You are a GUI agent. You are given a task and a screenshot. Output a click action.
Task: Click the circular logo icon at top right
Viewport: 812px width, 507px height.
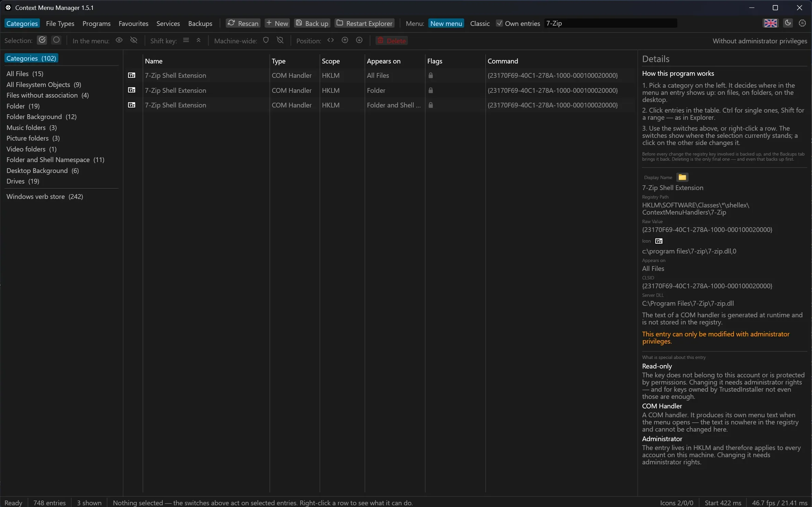coord(802,23)
